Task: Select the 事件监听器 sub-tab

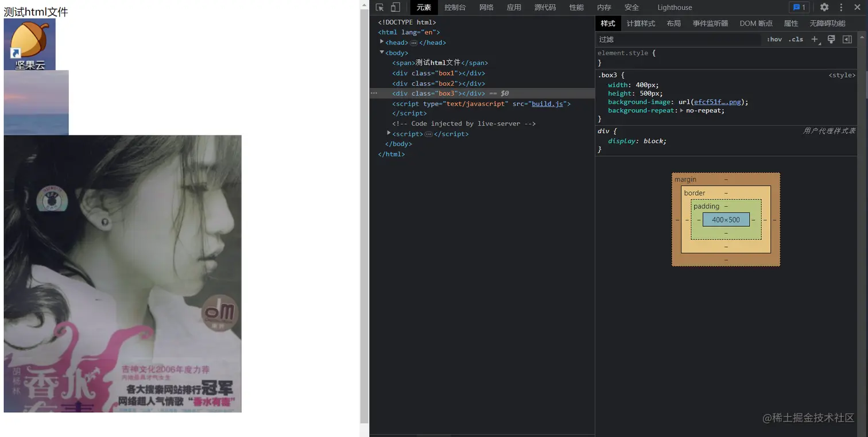Action: point(710,24)
